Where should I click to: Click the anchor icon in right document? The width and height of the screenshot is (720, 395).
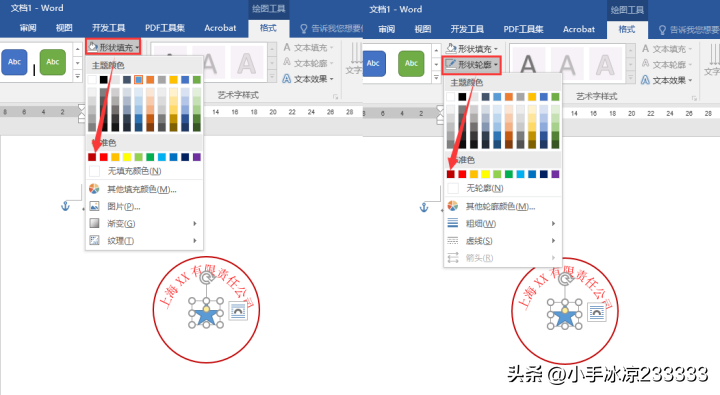[x=424, y=208]
